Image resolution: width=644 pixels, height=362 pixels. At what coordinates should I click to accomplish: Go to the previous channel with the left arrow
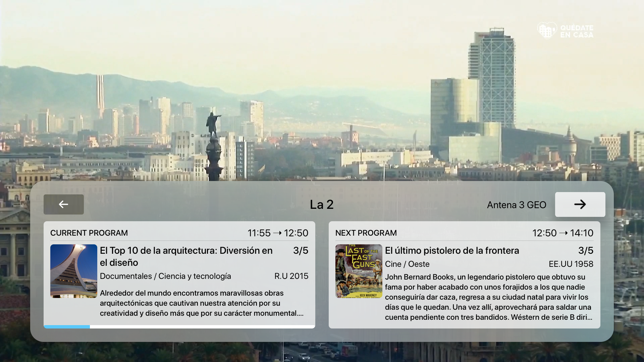[x=64, y=204]
